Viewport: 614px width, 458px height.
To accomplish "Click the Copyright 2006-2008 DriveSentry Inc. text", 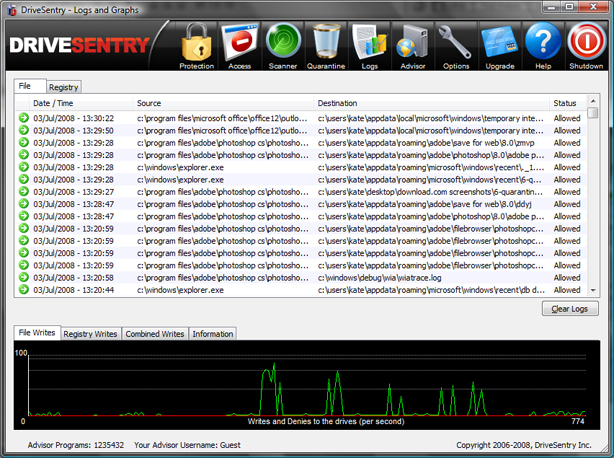I will point(524,445).
